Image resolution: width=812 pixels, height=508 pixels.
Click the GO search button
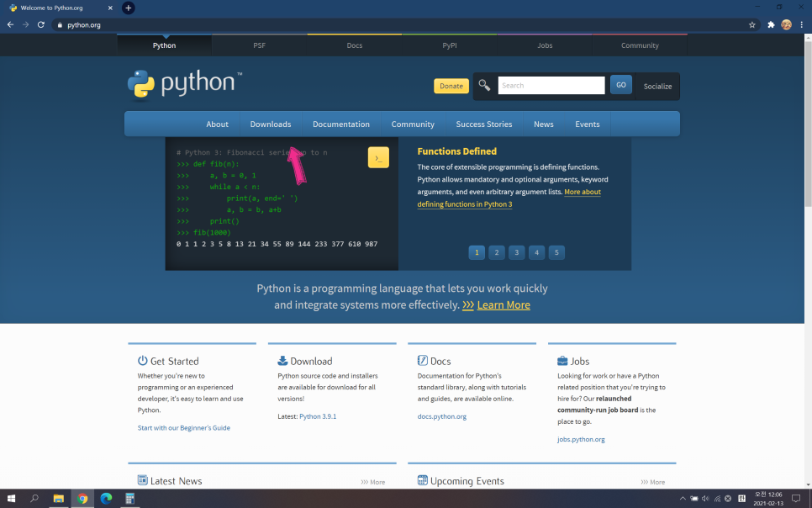(x=621, y=85)
